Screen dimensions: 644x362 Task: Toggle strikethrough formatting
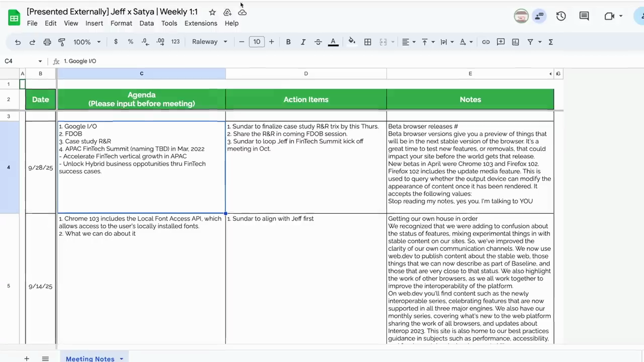[x=318, y=42]
